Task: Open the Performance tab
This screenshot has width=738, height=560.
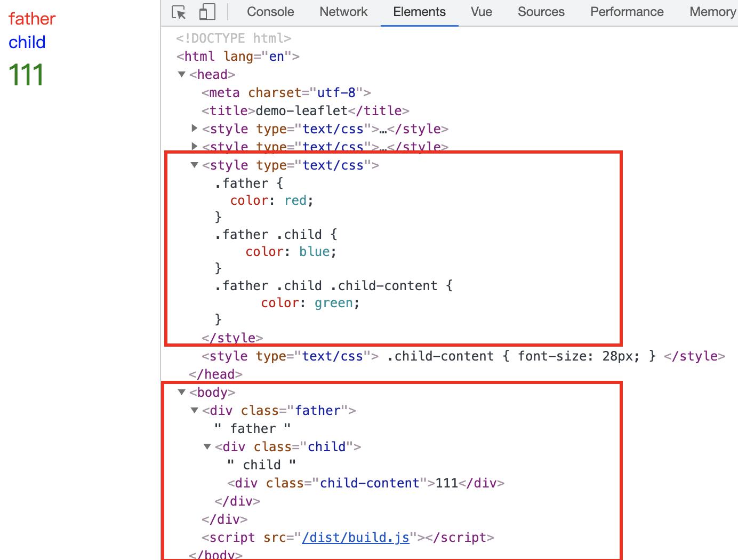Action: (x=627, y=12)
